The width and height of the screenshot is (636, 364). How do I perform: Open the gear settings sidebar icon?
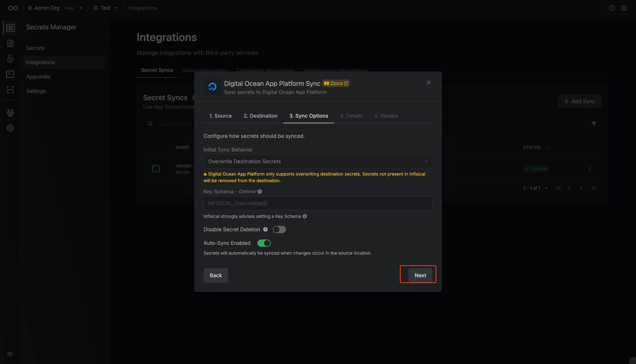(x=10, y=128)
